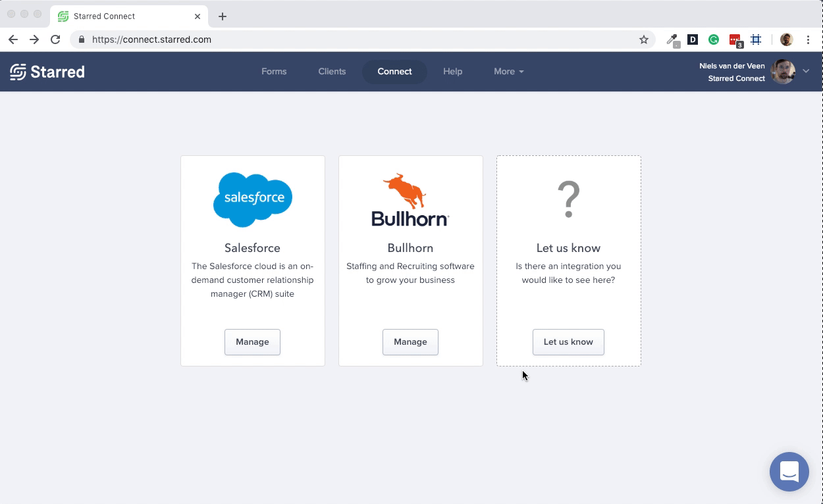Reload the current page
823x504 pixels.
tap(55, 39)
